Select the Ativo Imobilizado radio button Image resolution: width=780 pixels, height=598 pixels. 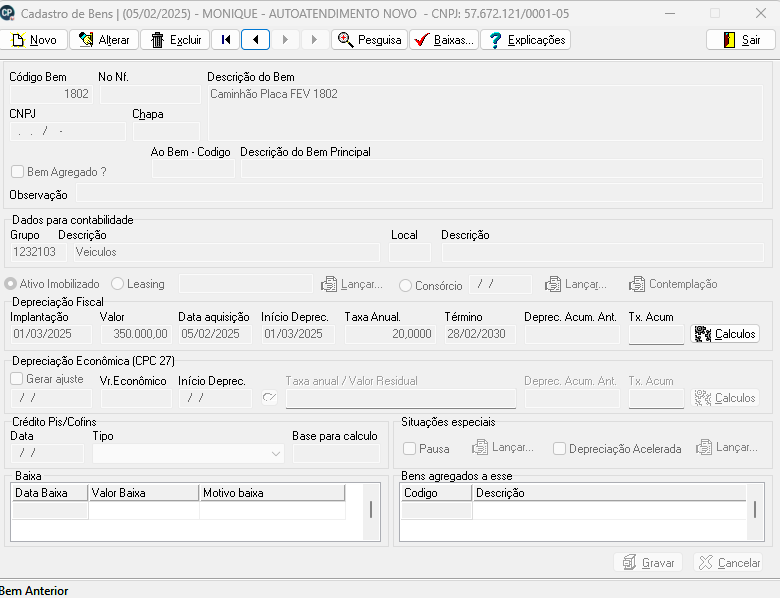10,284
